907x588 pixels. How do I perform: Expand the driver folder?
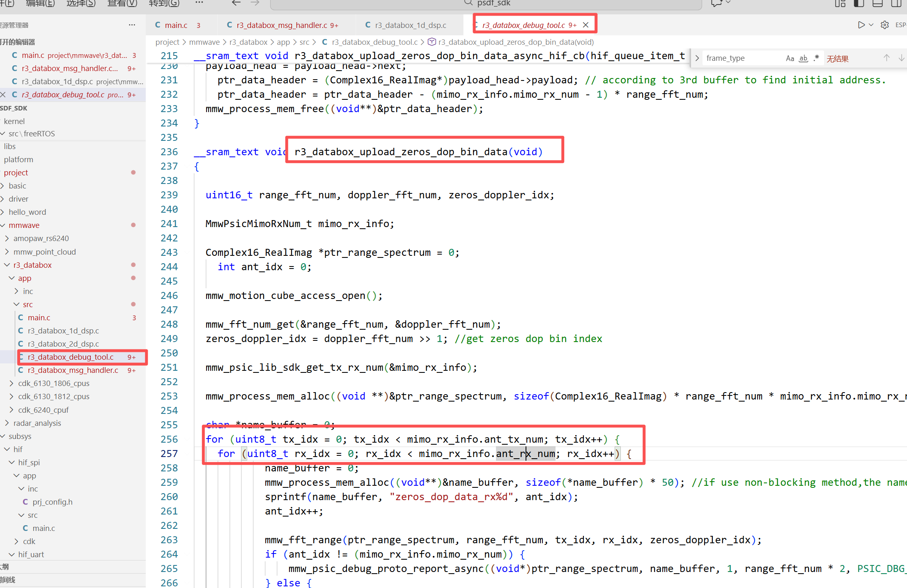point(3,199)
